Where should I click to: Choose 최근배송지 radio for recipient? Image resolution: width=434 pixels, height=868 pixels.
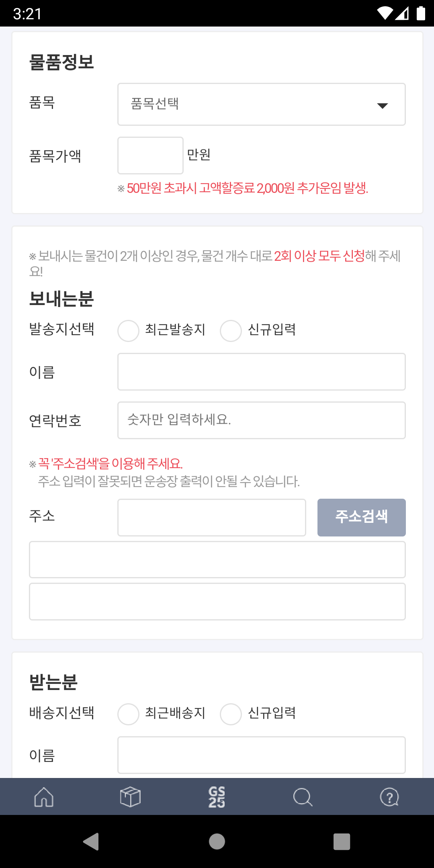tap(129, 714)
